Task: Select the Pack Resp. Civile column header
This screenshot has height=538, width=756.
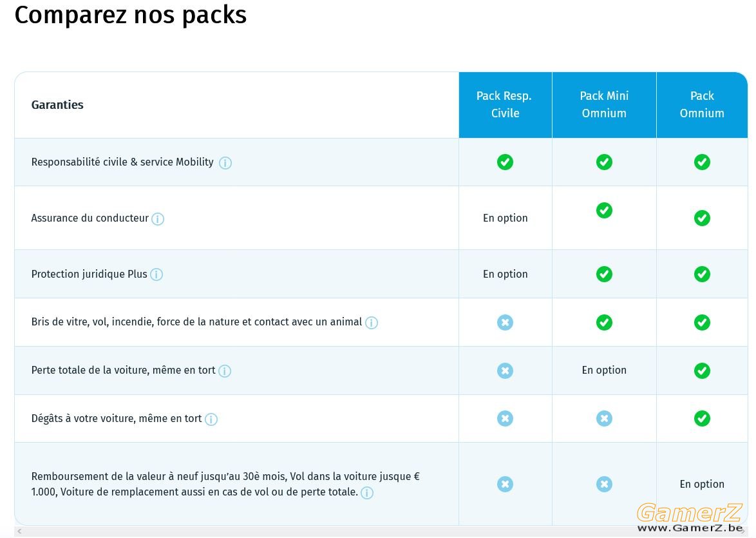Action: click(x=506, y=105)
